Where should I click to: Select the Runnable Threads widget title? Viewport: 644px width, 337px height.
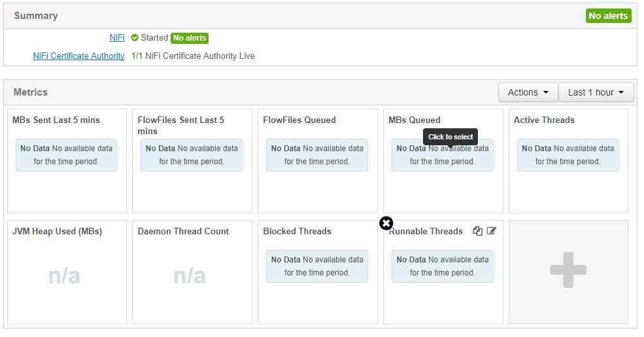426,232
